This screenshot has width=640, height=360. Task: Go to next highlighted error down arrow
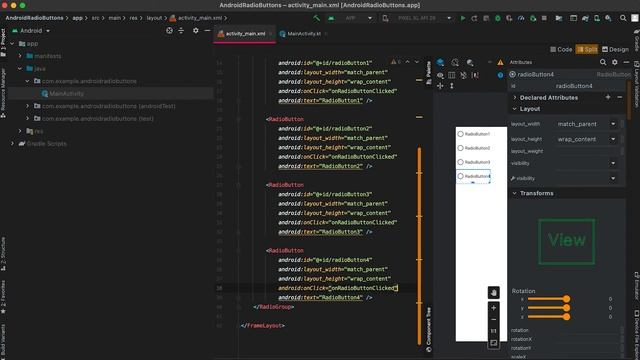(x=417, y=62)
